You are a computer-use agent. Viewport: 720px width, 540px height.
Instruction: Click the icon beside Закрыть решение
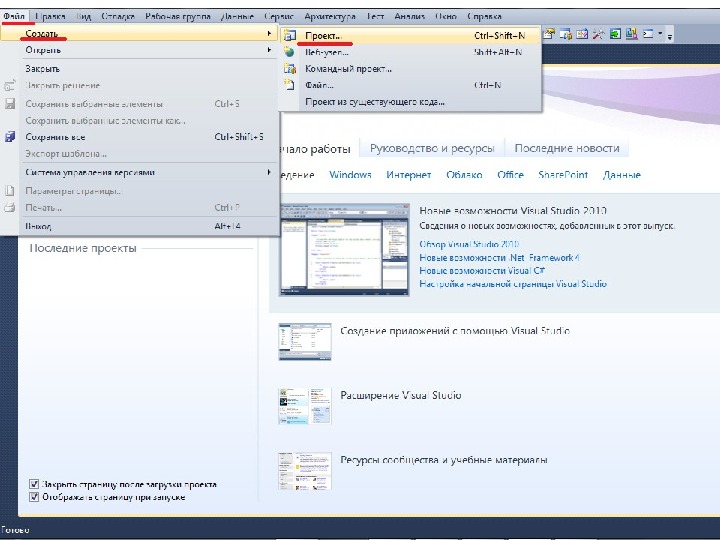click(10, 85)
